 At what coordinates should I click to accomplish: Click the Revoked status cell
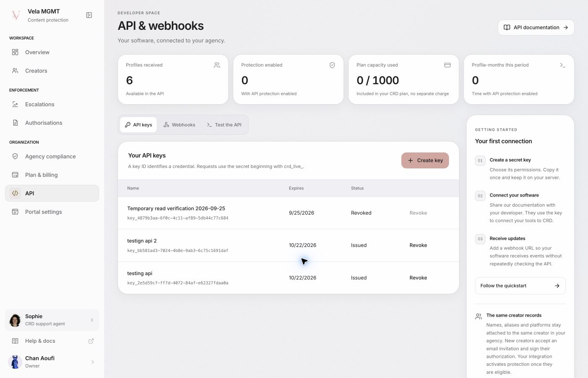coord(361,213)
